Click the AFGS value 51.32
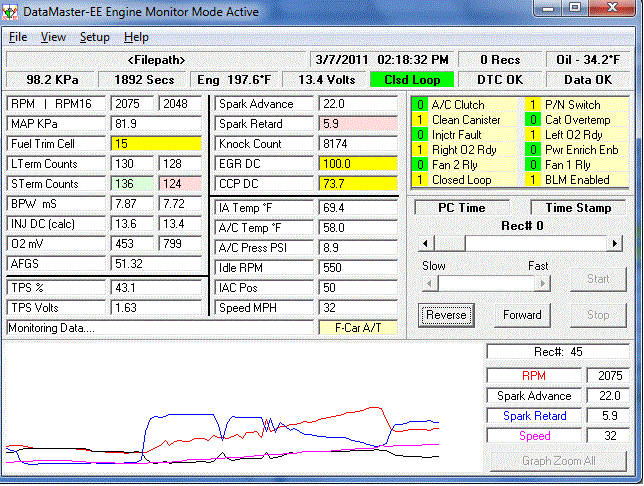 point(156,264)
